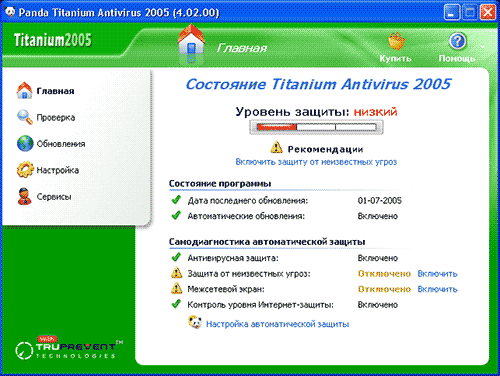Click the Помощь question mark icon
Viewport: 500px width, 376px height.
[x=457, y=41]
